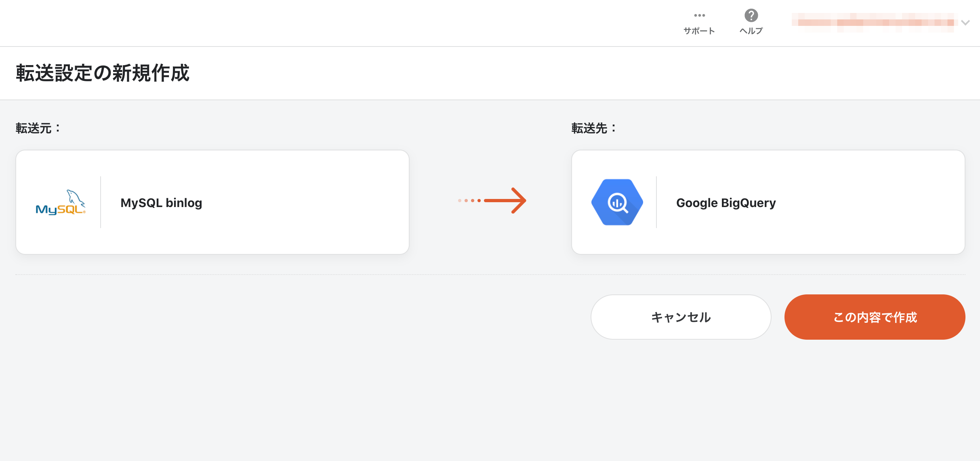Screen dimensions: 980x461
Task: Click the MySQL binlog label text
Action: click(161, 203)
